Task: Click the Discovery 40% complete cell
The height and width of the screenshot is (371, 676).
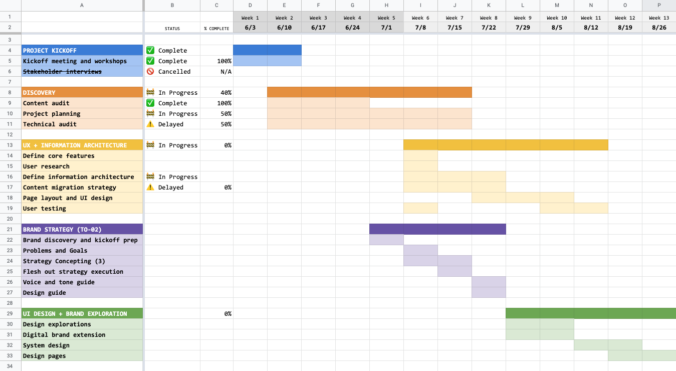Action: pos(216,92)
